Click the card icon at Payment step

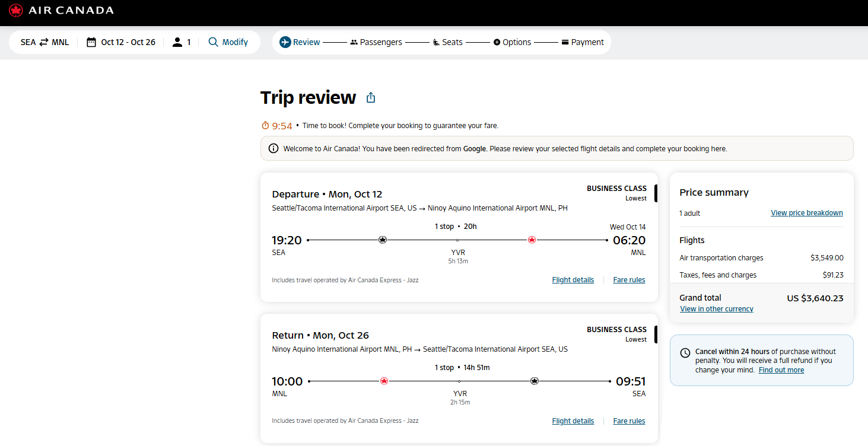[565, 42]
